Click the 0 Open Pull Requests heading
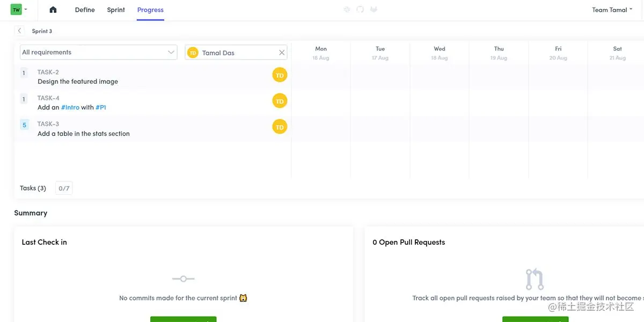Viewport: 644px width, 322px height. point(409,242)
